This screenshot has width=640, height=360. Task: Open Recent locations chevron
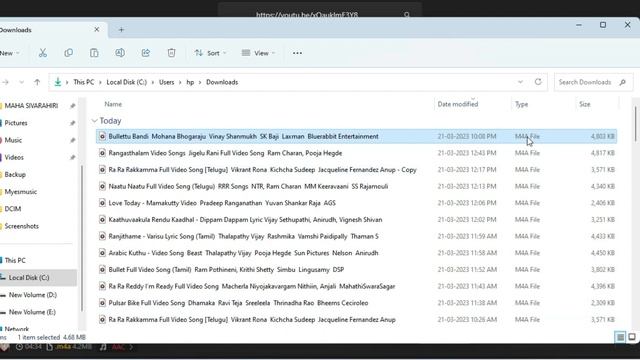coord(22,82)
